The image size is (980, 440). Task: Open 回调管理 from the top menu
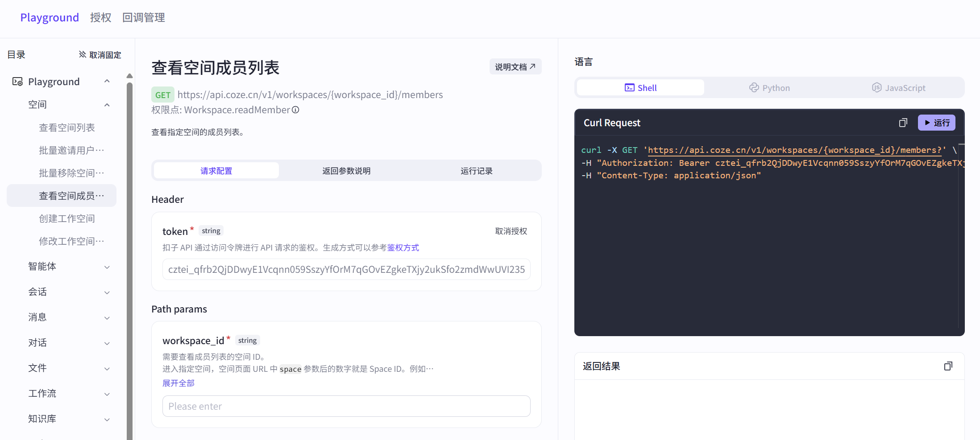[x=143, y=17]
